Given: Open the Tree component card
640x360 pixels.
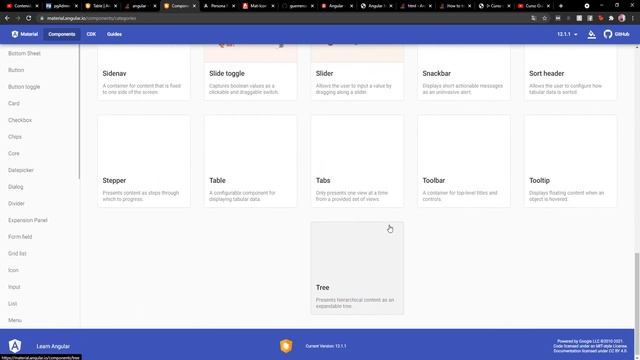Looking at the screenshot, I should [x=357, y=268].
